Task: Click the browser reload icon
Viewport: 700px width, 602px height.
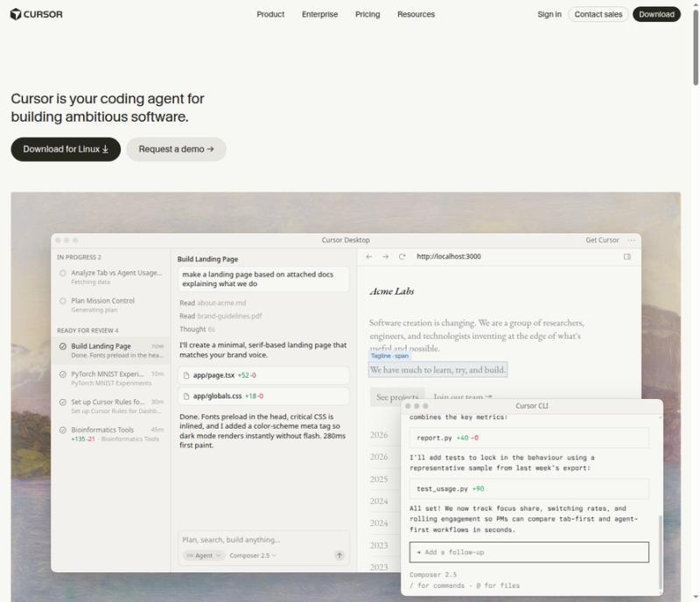Action: tap(402, 256)
